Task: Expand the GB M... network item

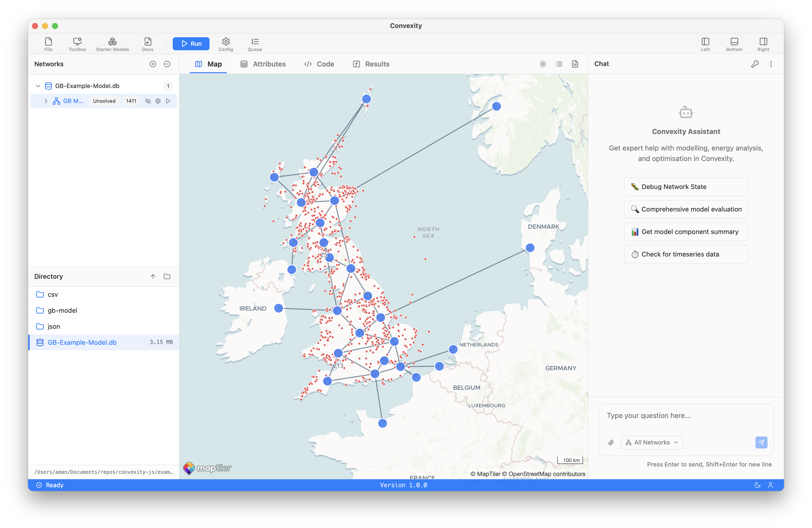Action: pos(46,101)
